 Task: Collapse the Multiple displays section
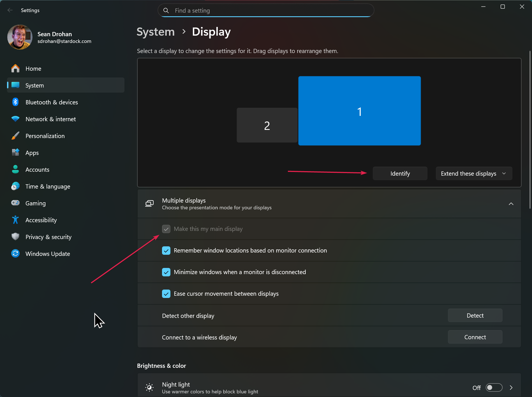pyautogui.click(x=511, y=204)
